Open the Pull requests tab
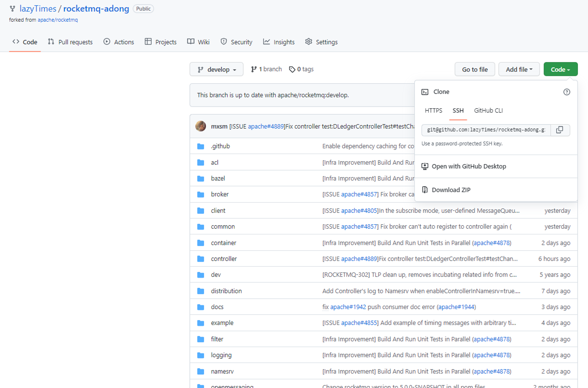 70,42
